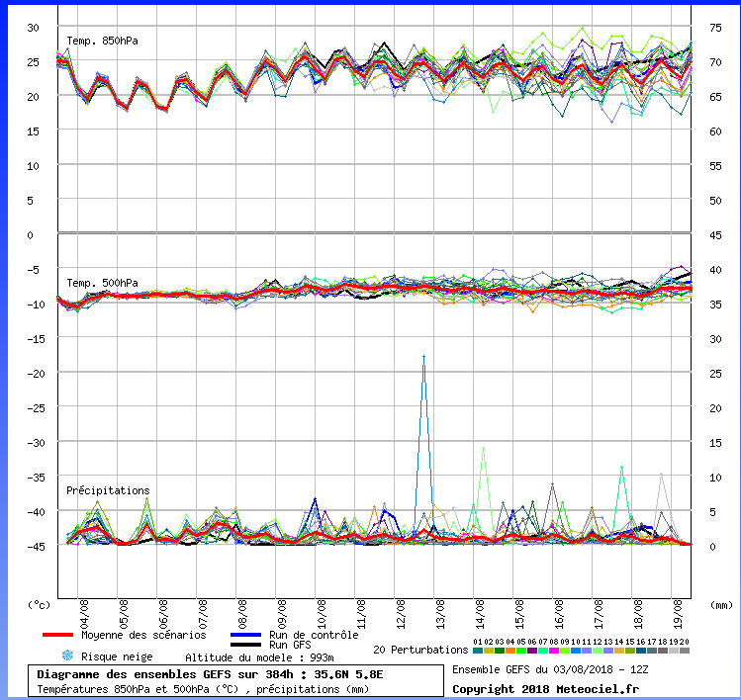This screenshot has width=741, height=700.
Task: Click the 07/08 date label
Action: pos(203,615)
